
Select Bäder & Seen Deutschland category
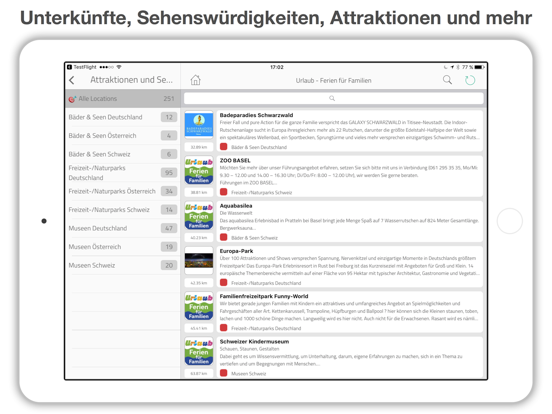(x=123, y=117)
